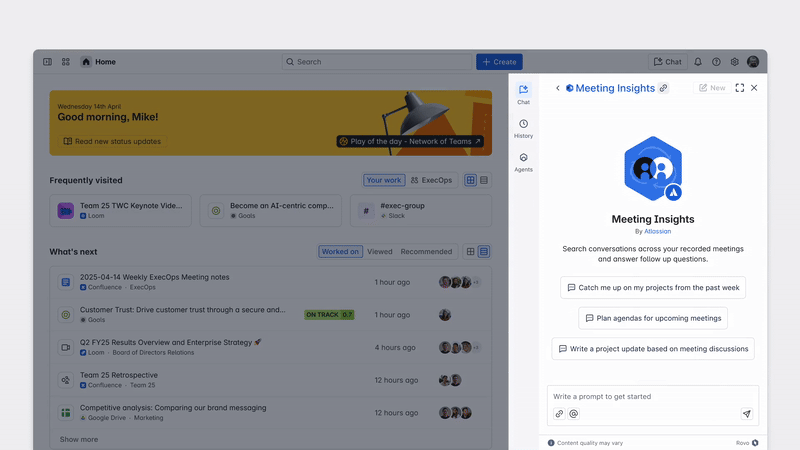Switch What's next to list view

point(484,252)
